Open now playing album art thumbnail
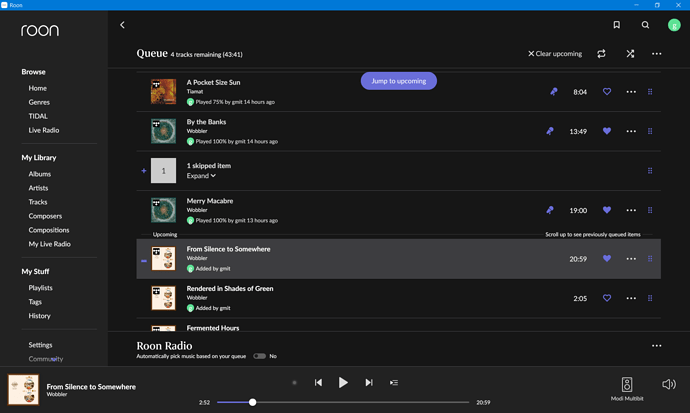Image resolution: width=690 pixels, height=413 pixels. (23, 390)
